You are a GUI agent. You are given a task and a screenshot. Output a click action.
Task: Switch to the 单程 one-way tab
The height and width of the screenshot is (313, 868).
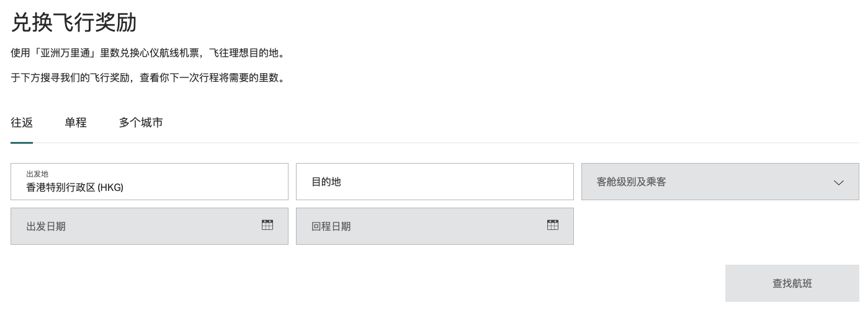[76, 123]
